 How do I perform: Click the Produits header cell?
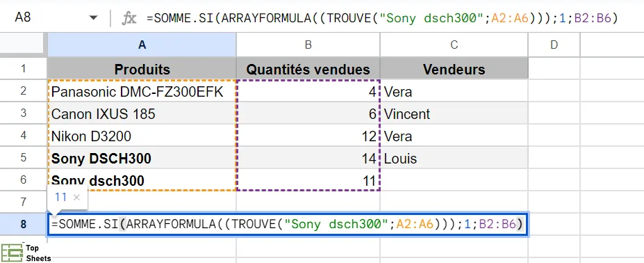pos(142,69)
